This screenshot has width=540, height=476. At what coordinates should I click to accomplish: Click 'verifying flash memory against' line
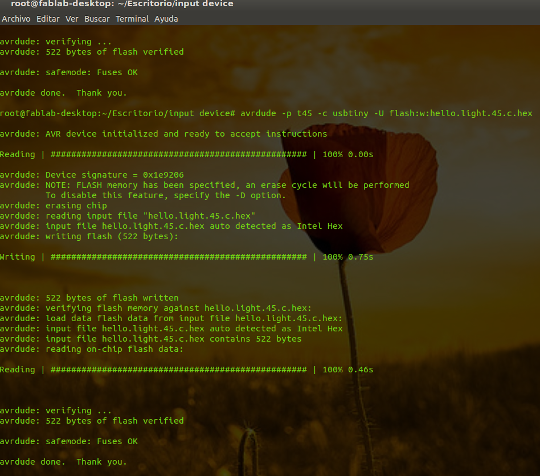coord(156,308)
